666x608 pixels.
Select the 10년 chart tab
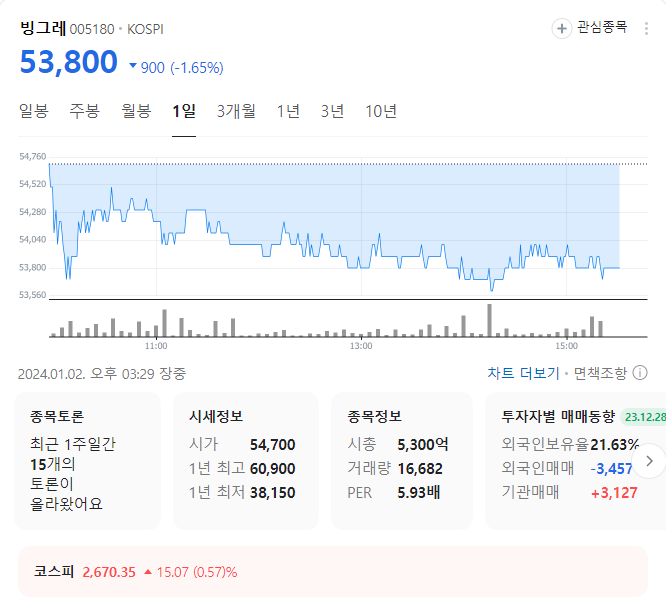point(381,111)
